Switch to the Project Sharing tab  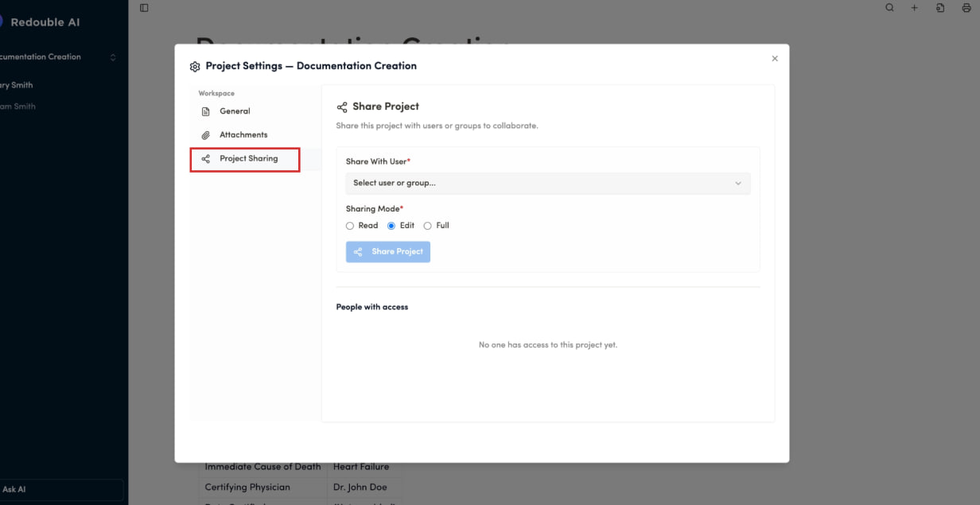[248, 159]
